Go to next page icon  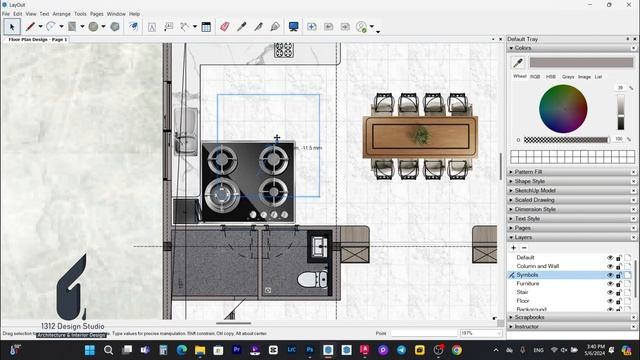(345, 27)
